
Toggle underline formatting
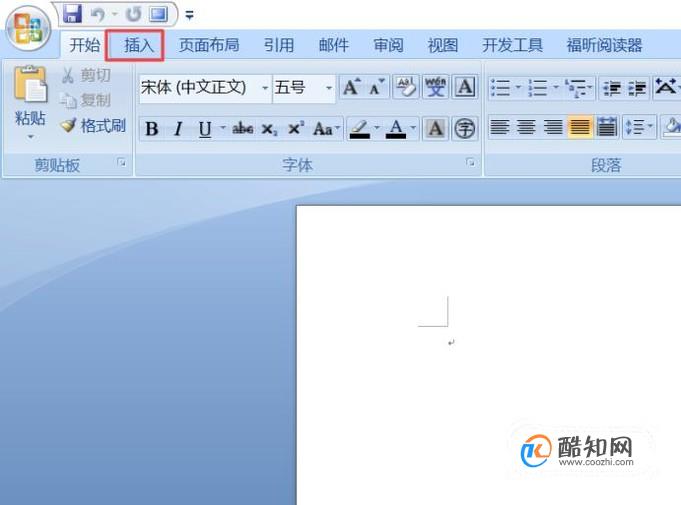tap(205, 129)
